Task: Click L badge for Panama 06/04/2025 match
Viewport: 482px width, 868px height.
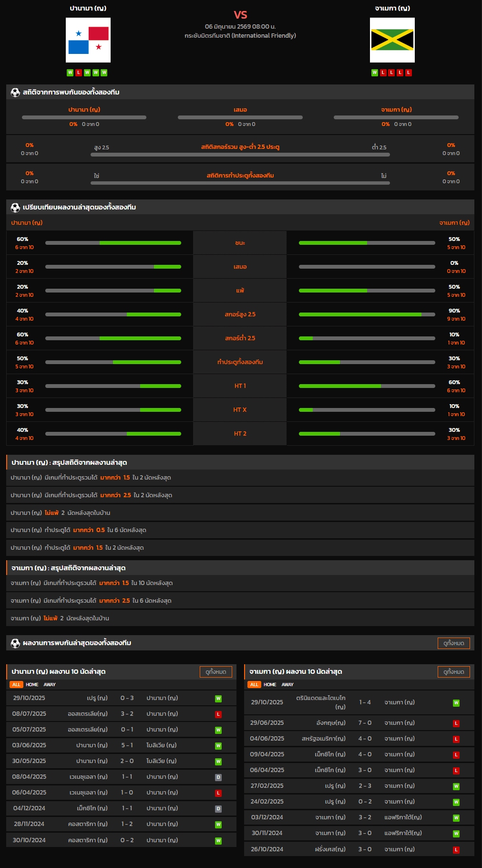Action: 218,793
